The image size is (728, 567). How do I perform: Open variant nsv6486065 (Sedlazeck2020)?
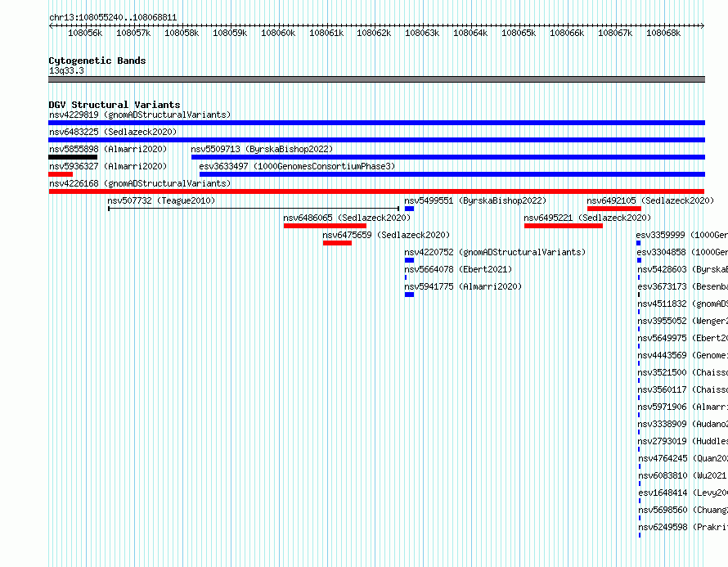(x=347, y=218)
